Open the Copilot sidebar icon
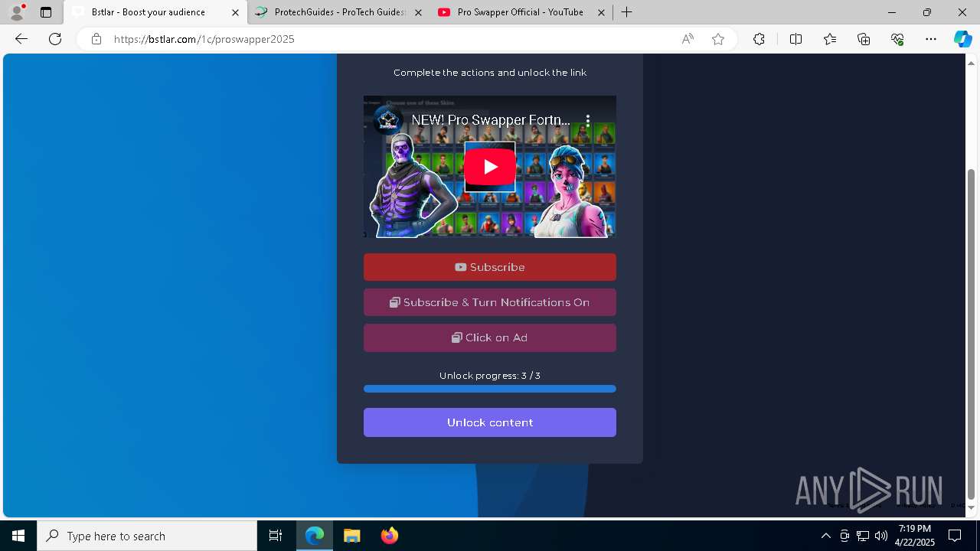 [x=962, y=39]
